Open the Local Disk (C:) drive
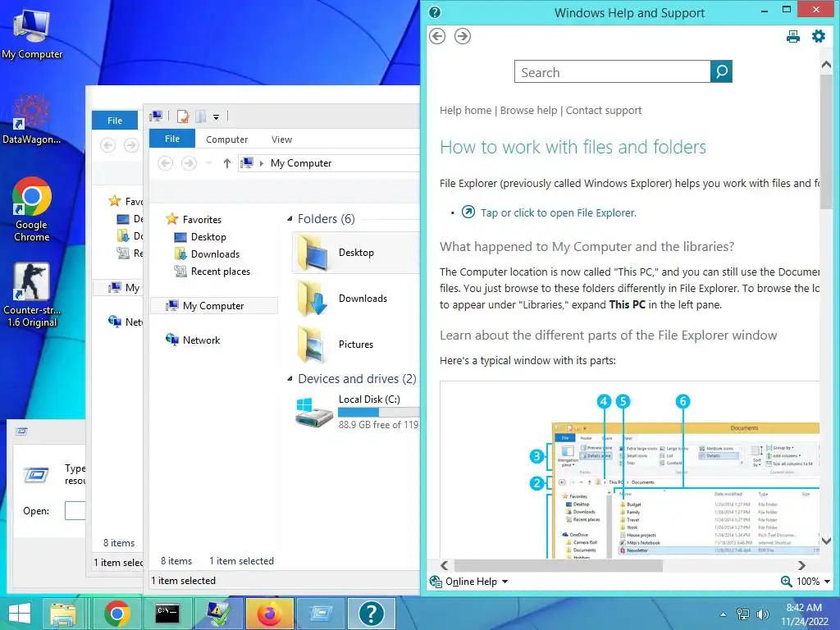The image size is (840, 630). [357, 412]
